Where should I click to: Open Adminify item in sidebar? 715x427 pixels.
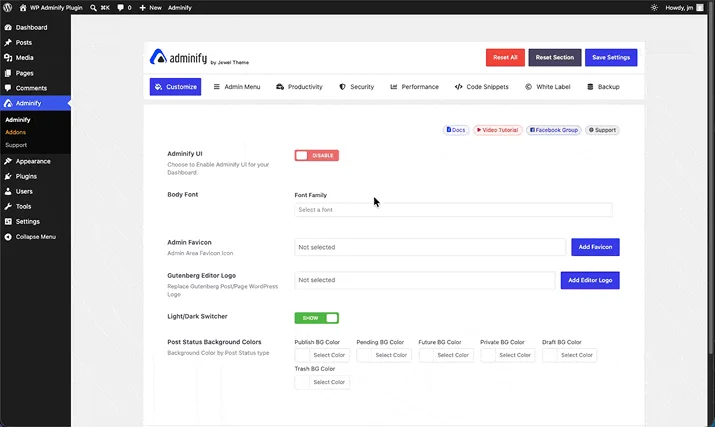(35, 103)
